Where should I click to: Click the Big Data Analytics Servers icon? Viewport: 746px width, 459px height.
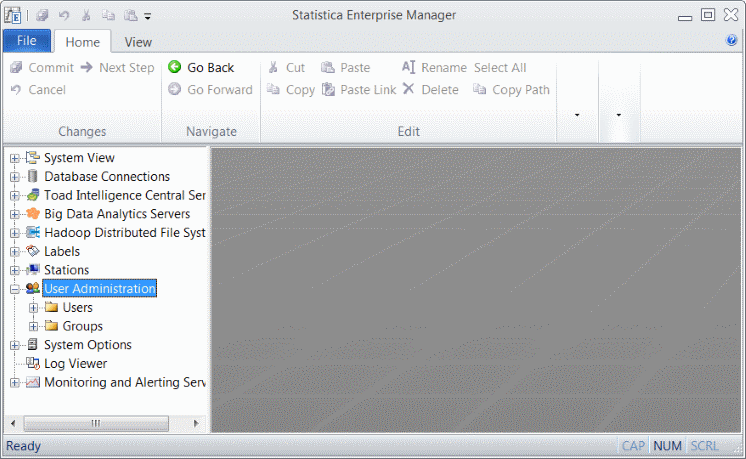coord(33,214)
